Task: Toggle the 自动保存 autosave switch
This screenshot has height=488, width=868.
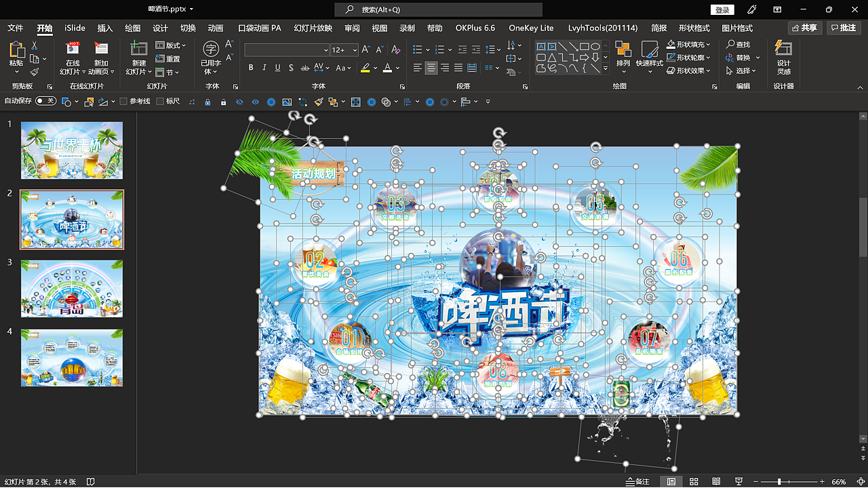Action: pyautogui.click(x=45, y=100)
